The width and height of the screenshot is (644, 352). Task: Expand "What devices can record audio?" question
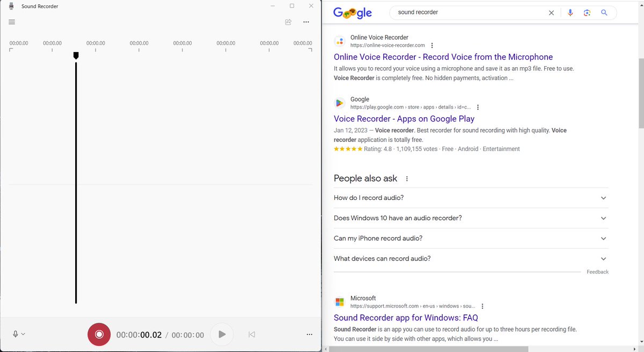click(471, 258)
